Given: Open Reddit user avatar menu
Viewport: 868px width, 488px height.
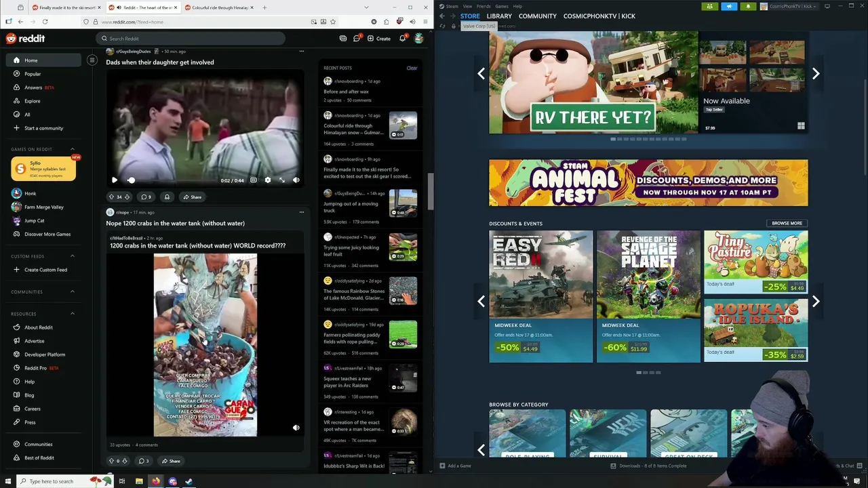Looking at the screenshot, I should point(419,39).
